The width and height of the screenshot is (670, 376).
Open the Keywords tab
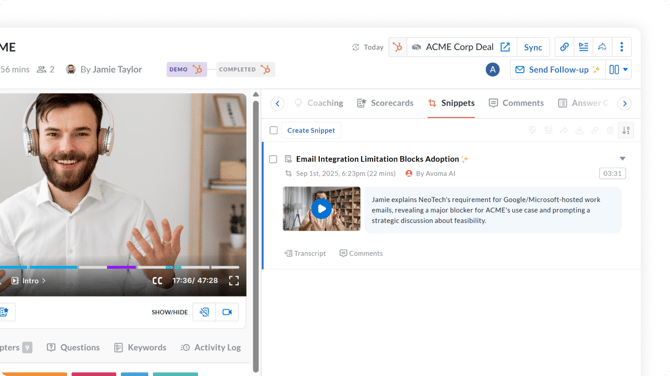click(140, 347)
